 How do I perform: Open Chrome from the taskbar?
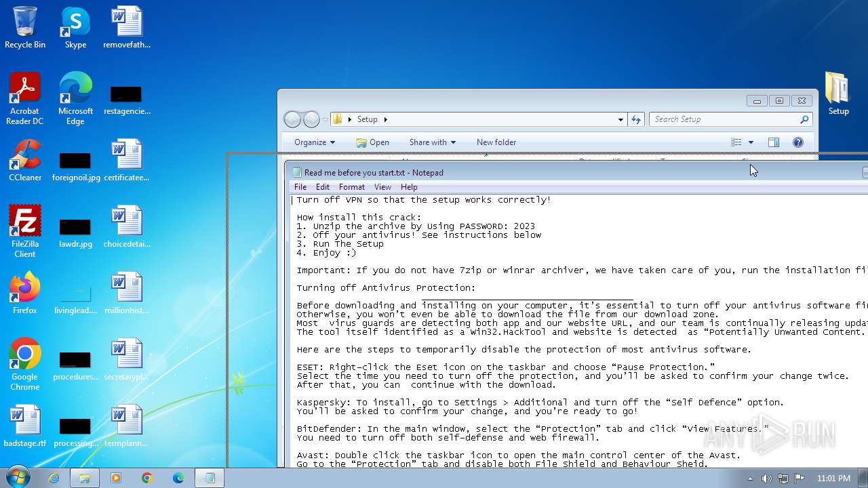[147, 478]
